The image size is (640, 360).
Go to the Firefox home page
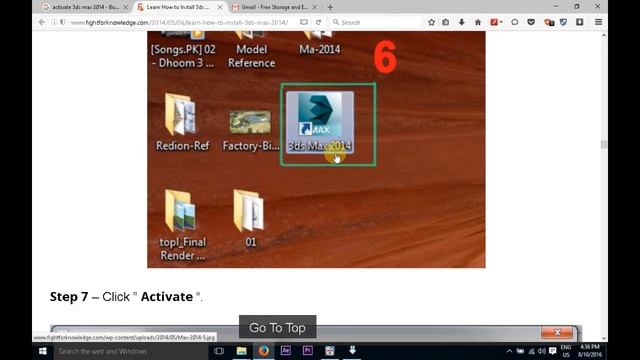pos(478,22)
